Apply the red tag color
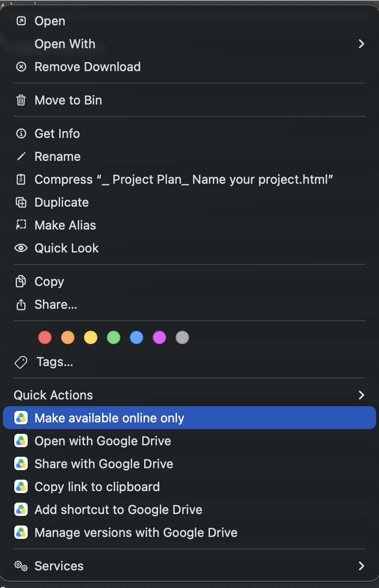Screen dimensions: 379x588 [45, 338]
